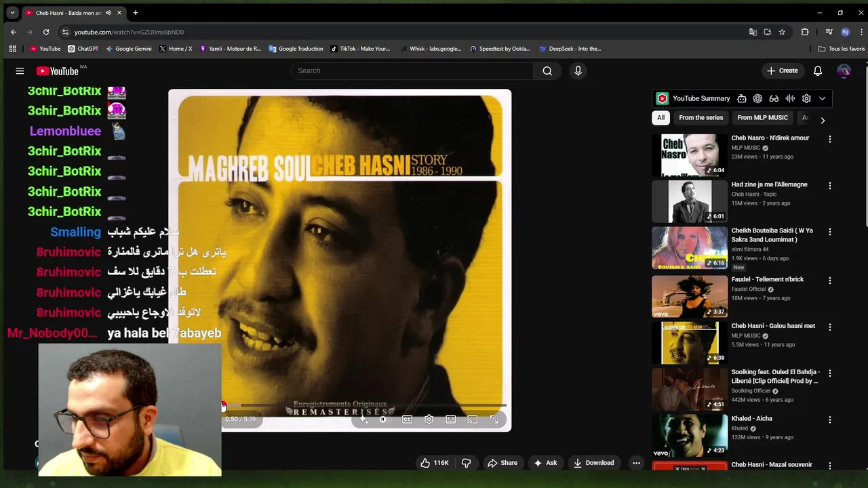Expand the YouTube Summary panel chevron
This screenshot has width=868, height=488.
point(823,98)
